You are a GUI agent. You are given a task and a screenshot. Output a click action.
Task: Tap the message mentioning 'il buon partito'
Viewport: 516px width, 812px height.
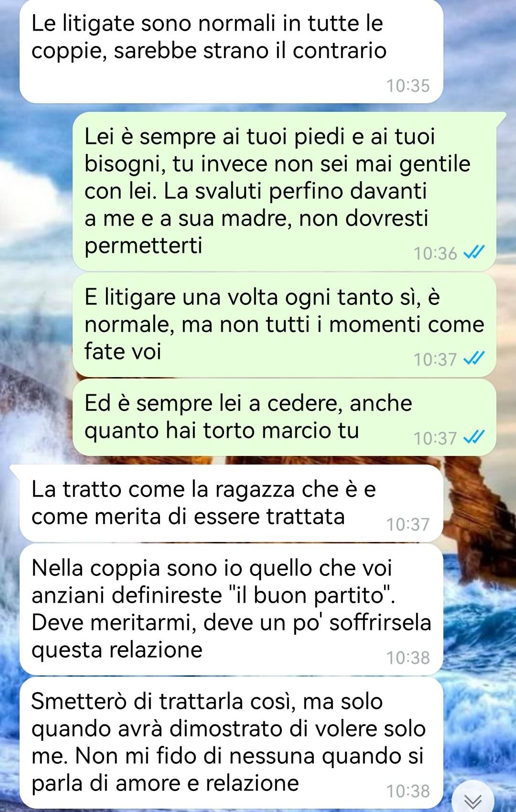(231, 609)
